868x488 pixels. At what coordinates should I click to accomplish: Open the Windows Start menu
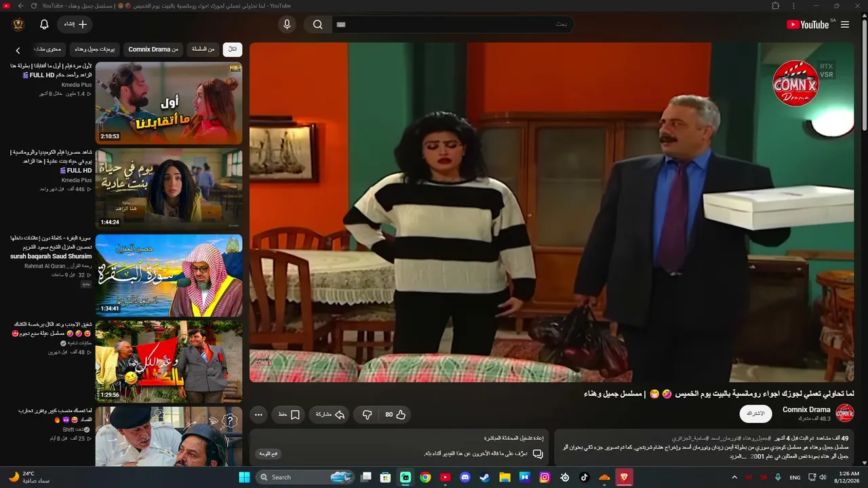(245, 477)
